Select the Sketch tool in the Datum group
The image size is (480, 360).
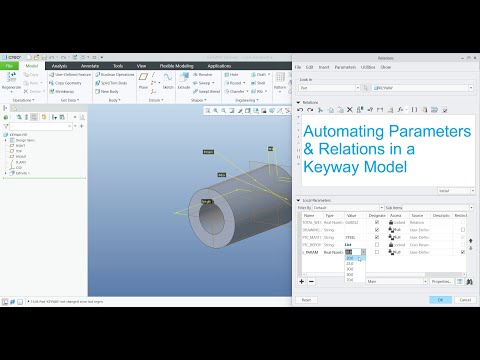tap(168, 77)
